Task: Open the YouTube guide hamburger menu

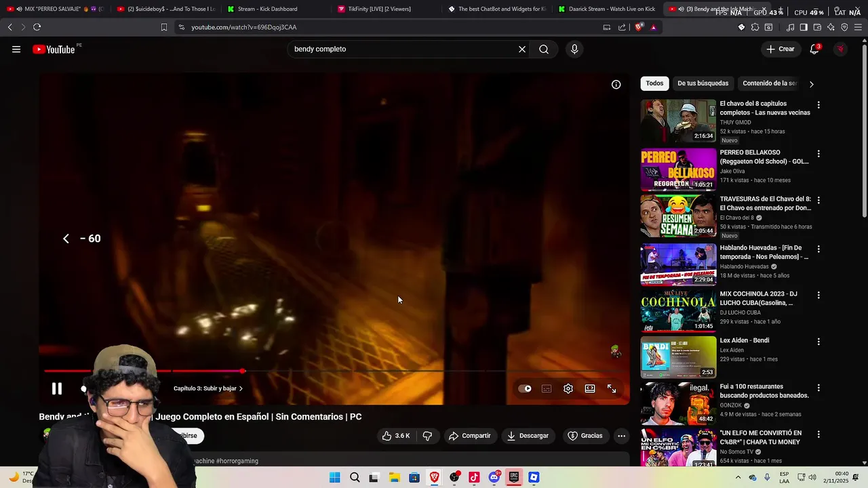Action: point(16,49)
